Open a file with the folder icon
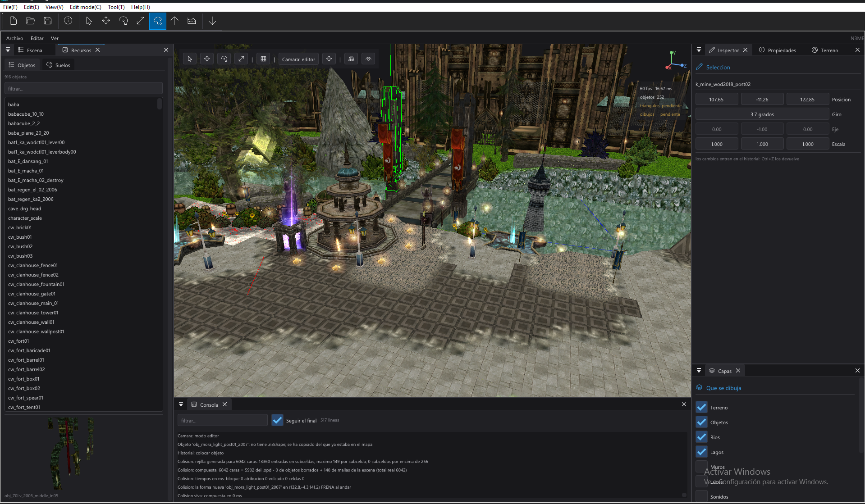This screenshot has width=865, height=504. (x=31, y=21)
